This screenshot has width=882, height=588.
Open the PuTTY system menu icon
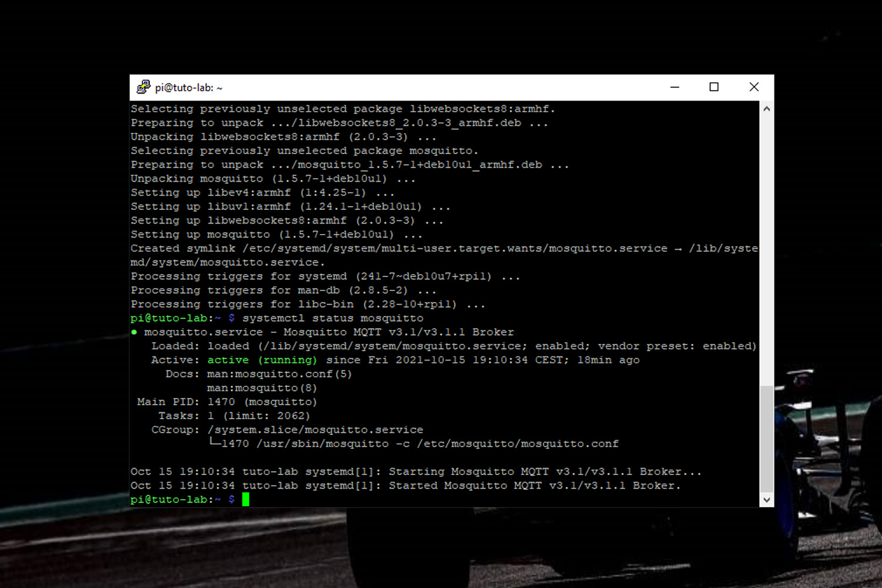[143, 88]
